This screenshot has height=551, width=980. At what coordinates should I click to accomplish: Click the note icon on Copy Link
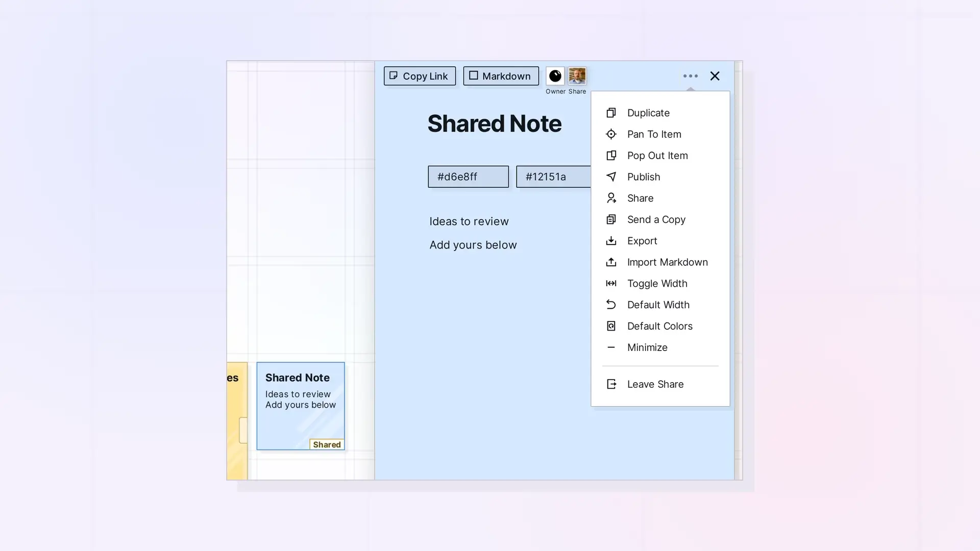point(394,76)
